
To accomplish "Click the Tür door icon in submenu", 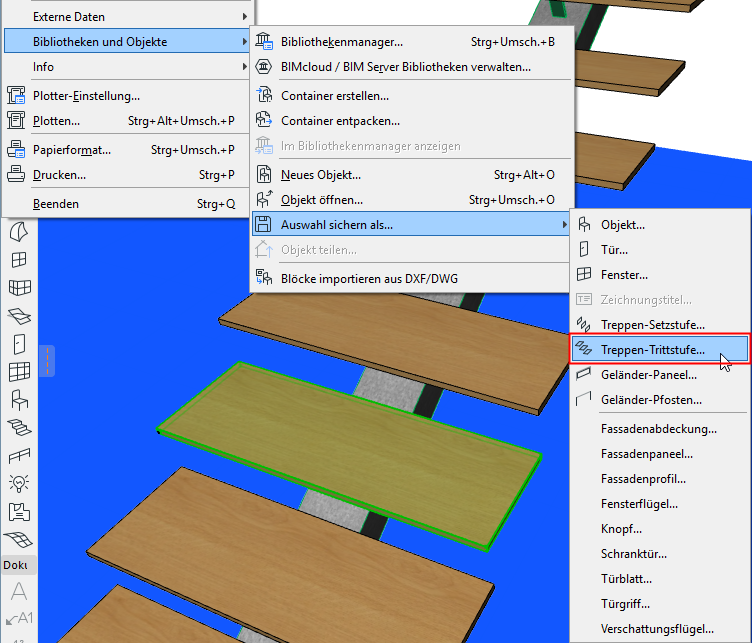I will pos(584,249).
